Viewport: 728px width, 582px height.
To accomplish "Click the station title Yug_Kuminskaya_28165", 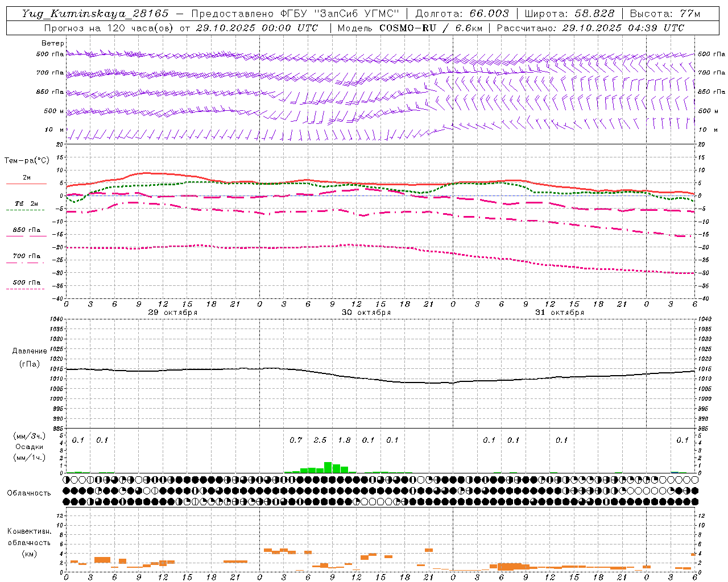I will click(x=95, y=14).
